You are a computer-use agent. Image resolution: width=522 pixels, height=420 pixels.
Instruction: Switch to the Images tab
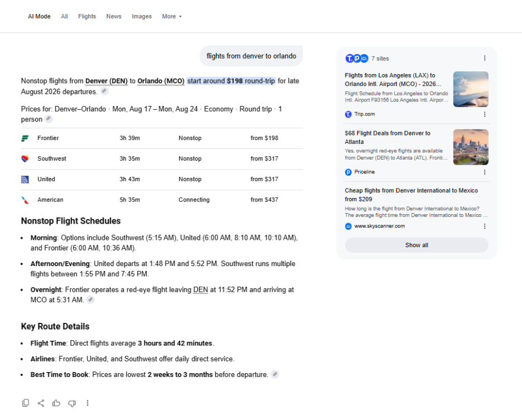point(142,16)
